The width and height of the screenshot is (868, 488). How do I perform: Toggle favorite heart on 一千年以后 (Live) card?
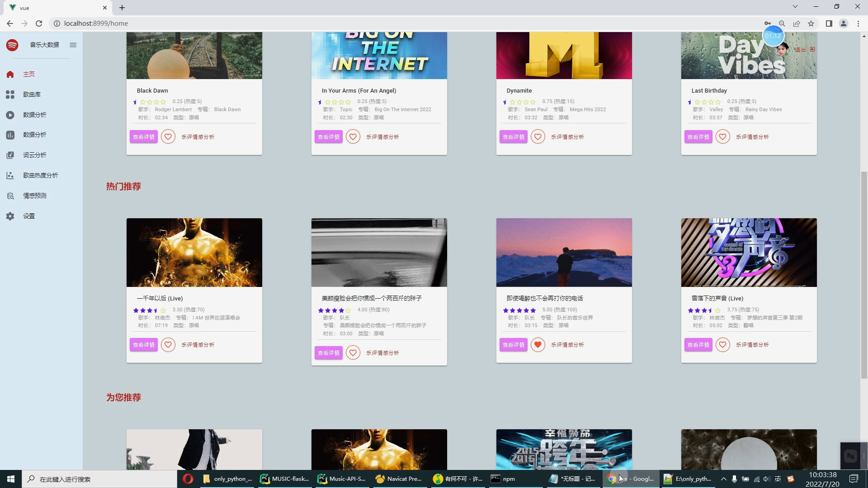tap(168, 345)
